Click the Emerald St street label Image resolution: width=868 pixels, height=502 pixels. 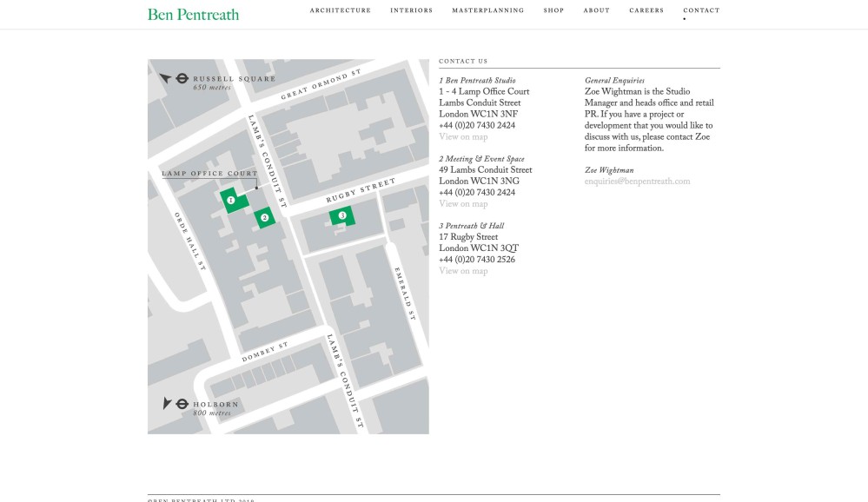(405, 294)
